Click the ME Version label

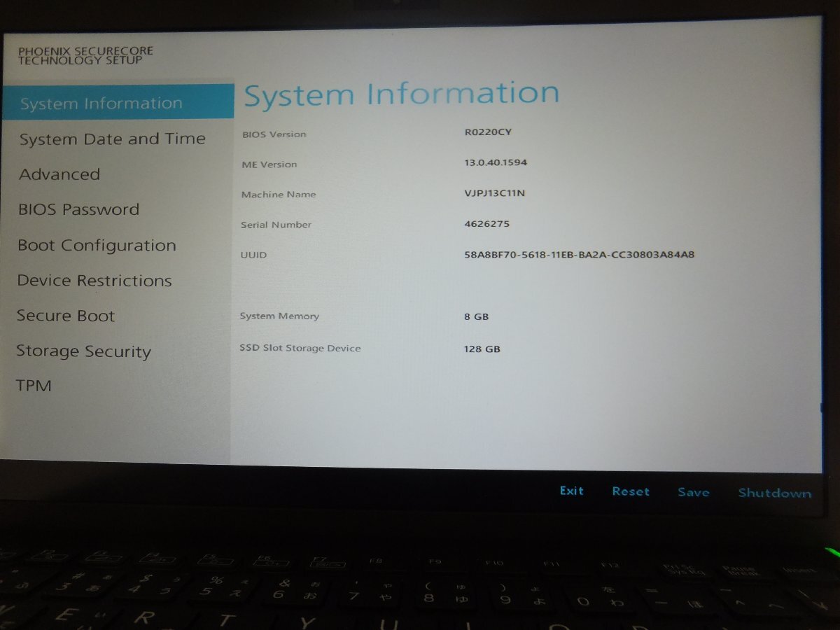tap(269, 164)
